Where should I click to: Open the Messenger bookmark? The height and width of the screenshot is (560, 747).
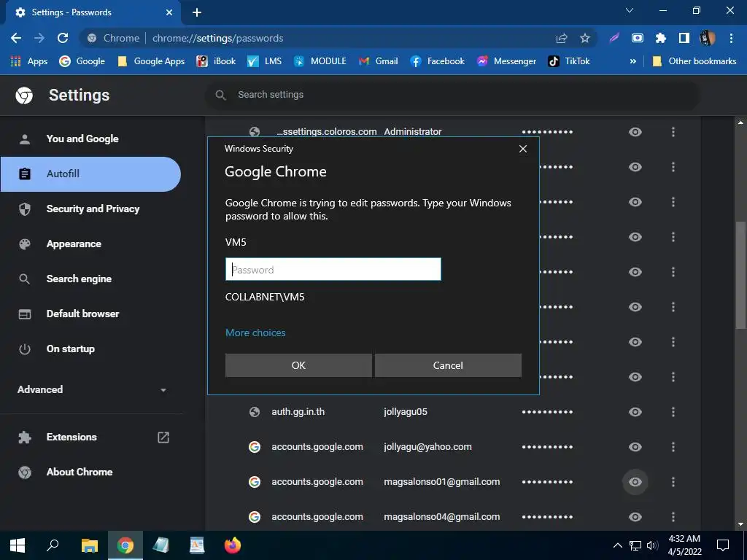pyautogui.click(x=506, y=61)
